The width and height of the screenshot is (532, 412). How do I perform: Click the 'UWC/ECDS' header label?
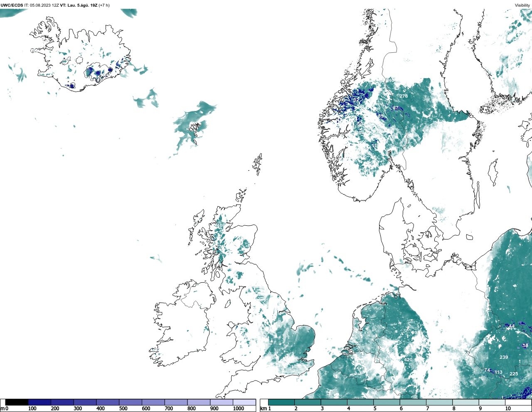(12, 5)
